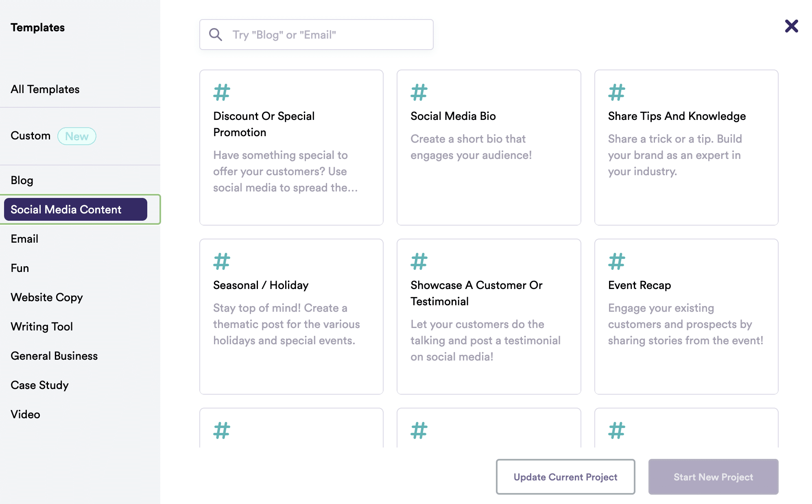Click hashtag icon on Showcase A Customer card
812x504 pixels.
click(419, 261)
